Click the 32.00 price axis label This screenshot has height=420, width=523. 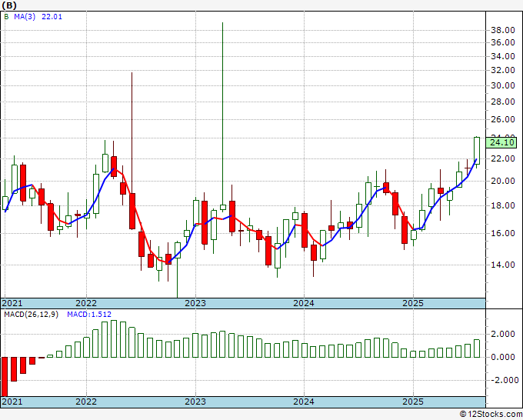point(503,71)
